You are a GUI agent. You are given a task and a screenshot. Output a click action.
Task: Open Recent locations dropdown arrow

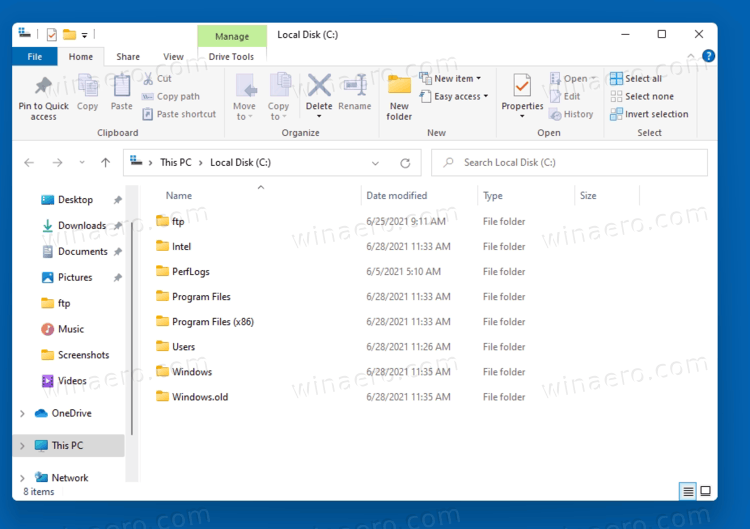pos(82,163)
